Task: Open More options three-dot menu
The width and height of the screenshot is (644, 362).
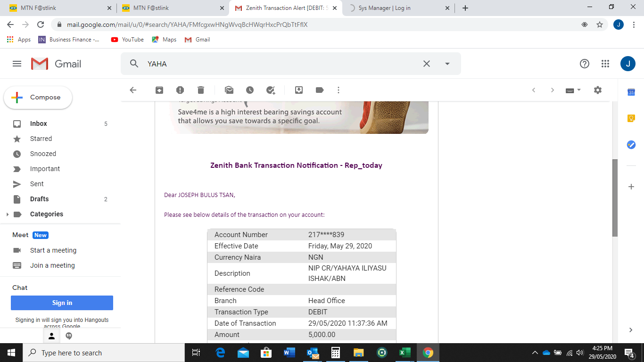Action: [x=339, y=90]
